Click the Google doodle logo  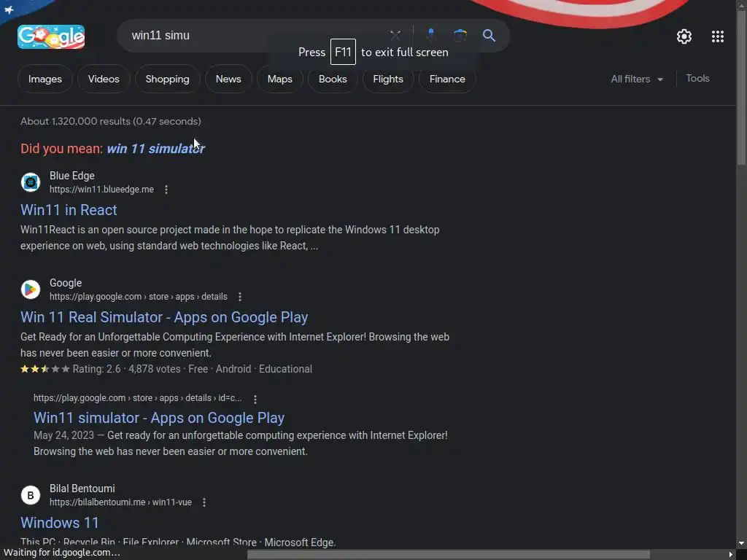(x=51, y=36)
